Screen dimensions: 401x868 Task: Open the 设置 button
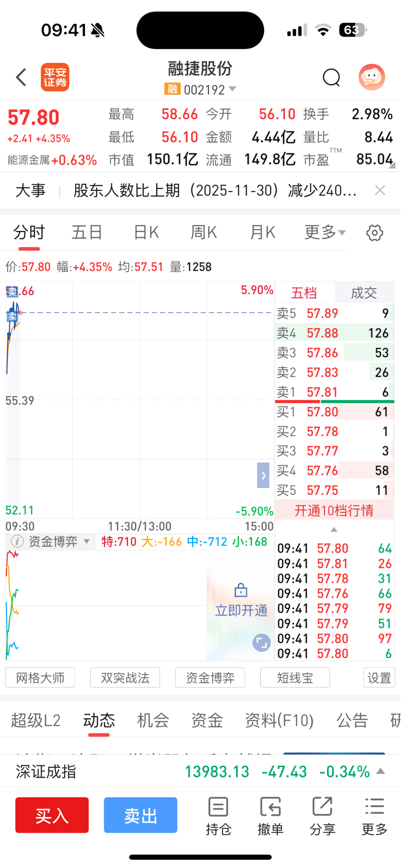379,678
